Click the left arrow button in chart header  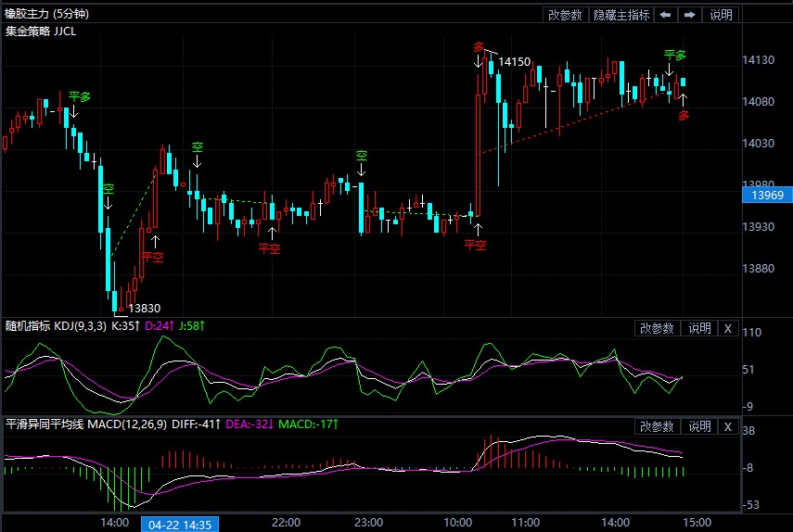(666, 15)
